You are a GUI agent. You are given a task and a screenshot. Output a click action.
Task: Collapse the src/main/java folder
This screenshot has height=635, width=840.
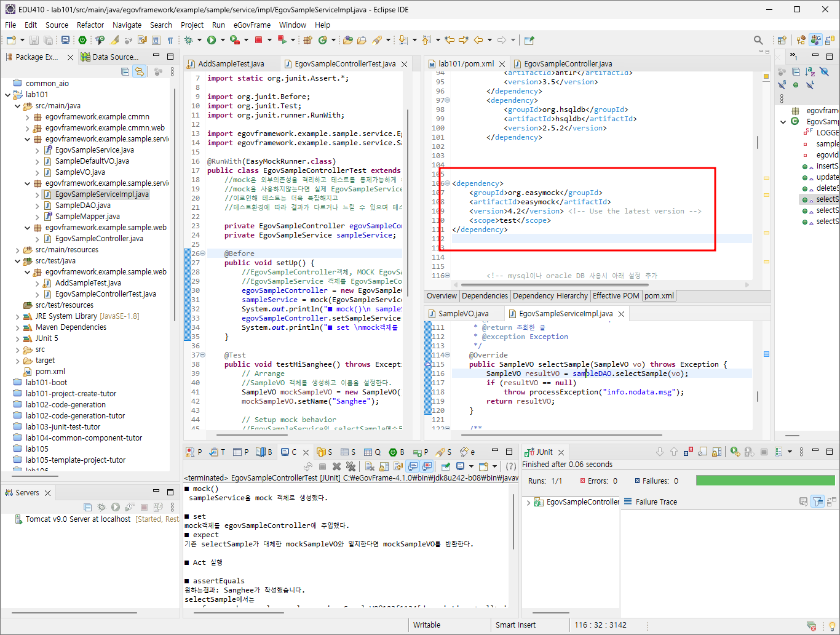17,106
